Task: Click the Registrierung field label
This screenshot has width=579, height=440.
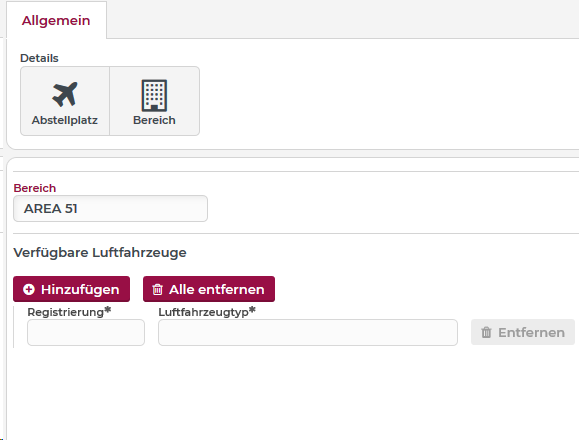Action: [66, 312]
